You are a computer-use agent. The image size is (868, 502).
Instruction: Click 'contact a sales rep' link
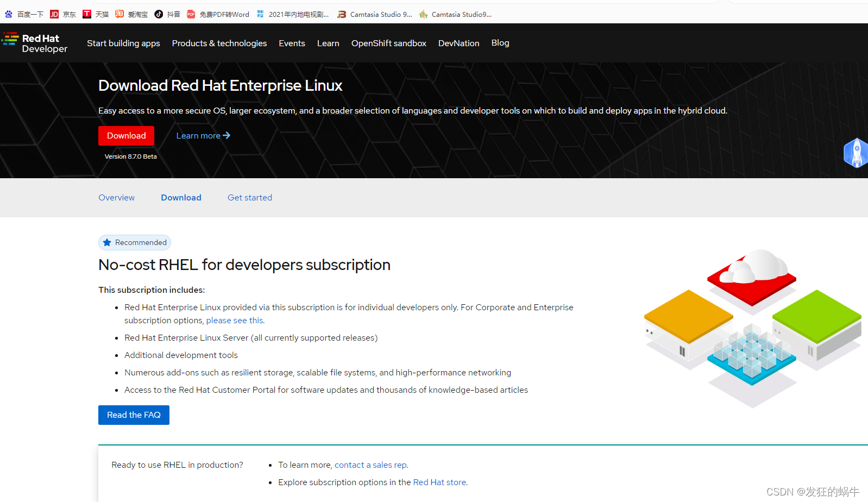[370, 465]
